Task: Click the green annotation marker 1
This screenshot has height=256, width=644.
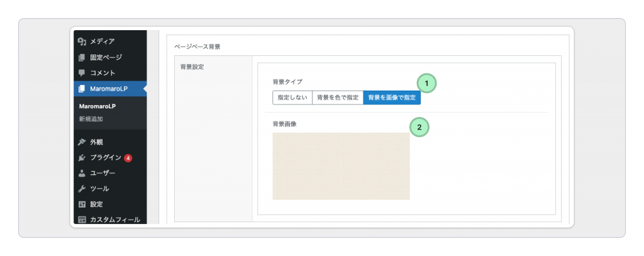Action: (x=426, y=83)
